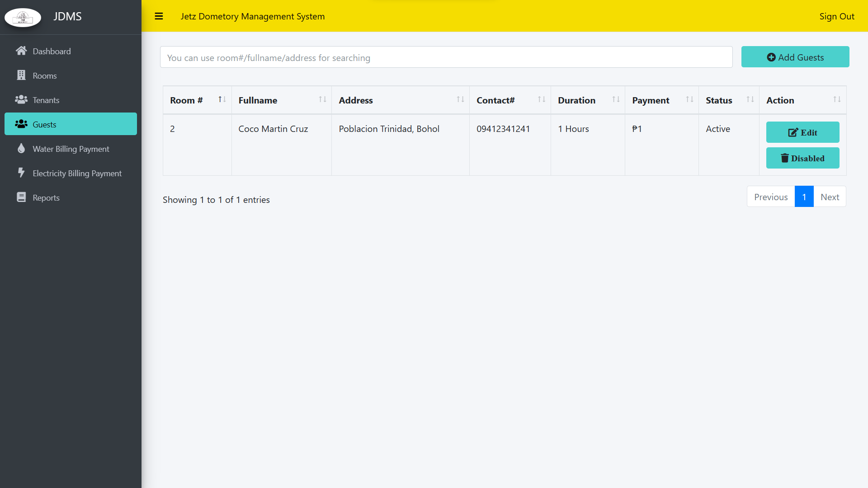Screen dimensions: 868x488
Task: Click Sign Out link
Action: click(837, 16)
